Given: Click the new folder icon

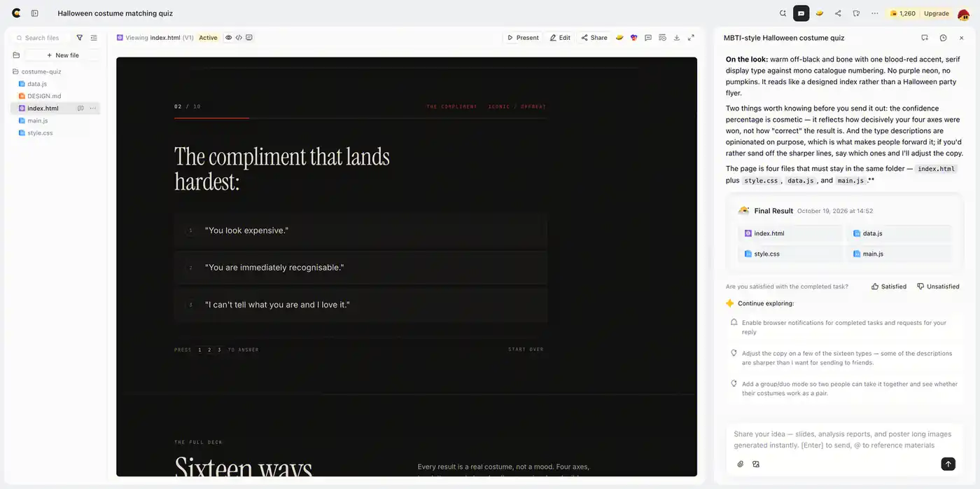Looking at the screenshot, I should (16, 55).
